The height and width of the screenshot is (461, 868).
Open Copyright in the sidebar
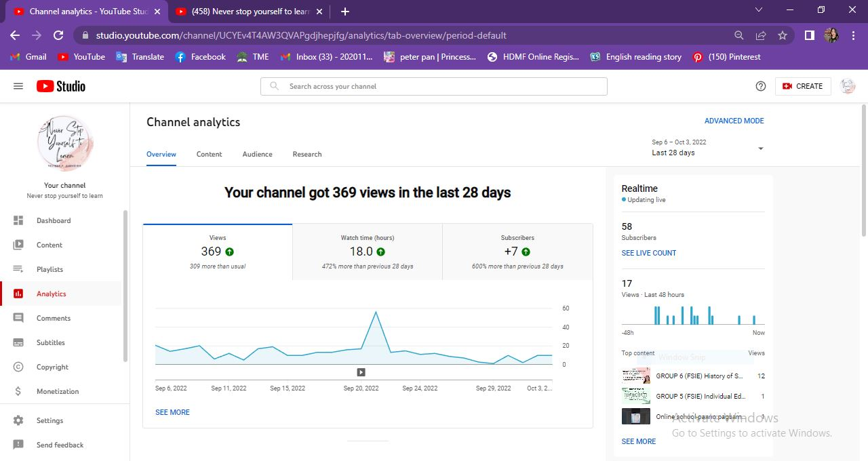pyautogui.click(x=61, y=367)
